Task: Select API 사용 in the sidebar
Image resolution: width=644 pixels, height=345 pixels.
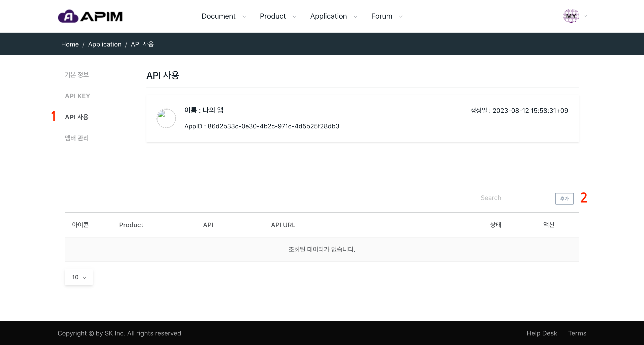Action: pyautogui.click(x=77, y=117)
